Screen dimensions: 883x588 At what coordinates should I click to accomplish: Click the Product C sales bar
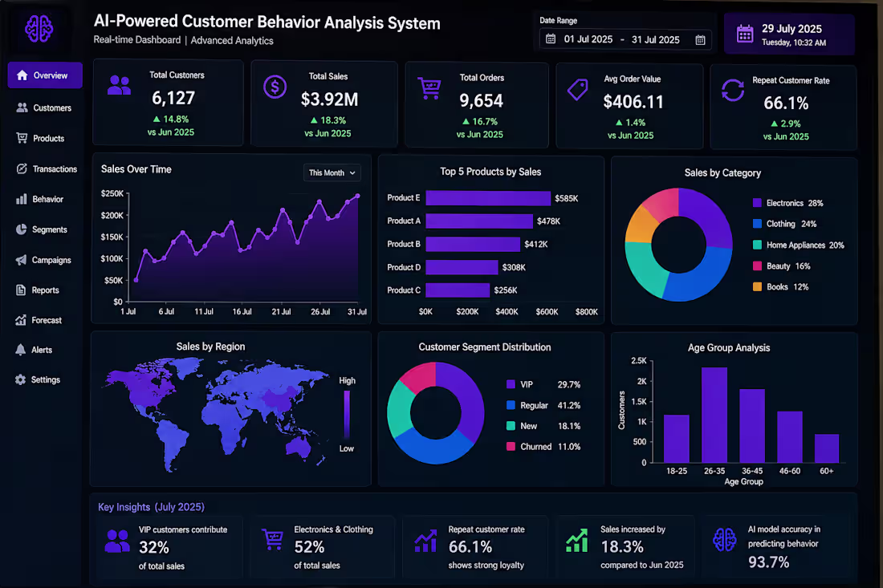pyautogui.click(x=458, y=290)
